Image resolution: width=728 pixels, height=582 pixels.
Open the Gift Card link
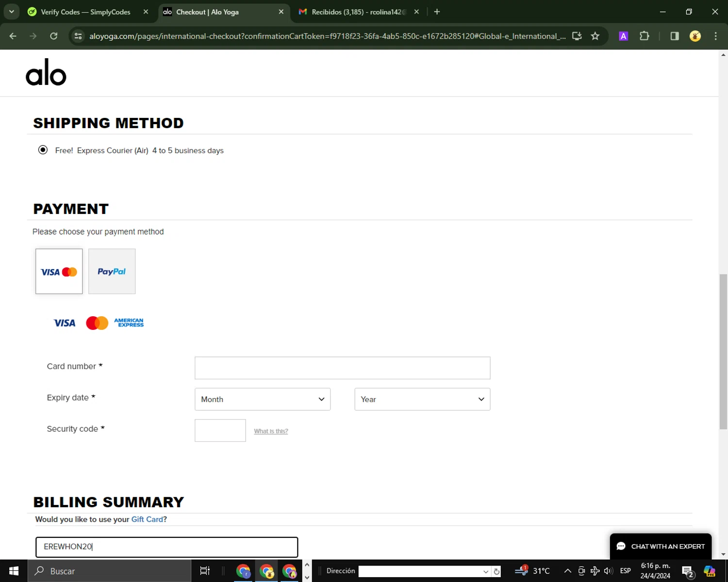tap(147, 519)
